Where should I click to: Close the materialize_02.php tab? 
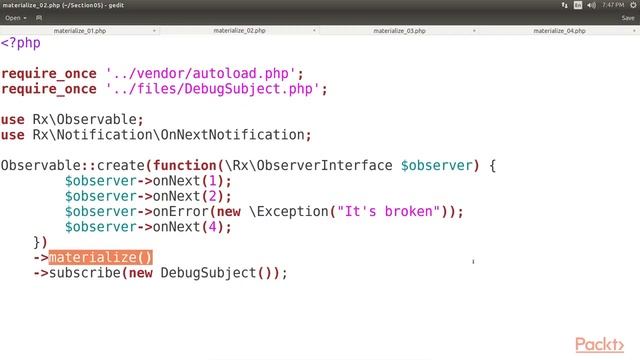314,31
